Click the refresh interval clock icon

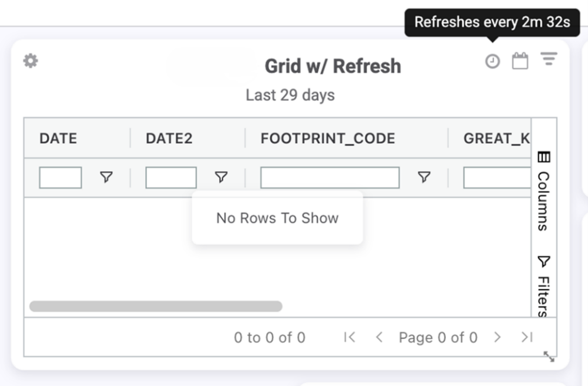click(492, 61)
